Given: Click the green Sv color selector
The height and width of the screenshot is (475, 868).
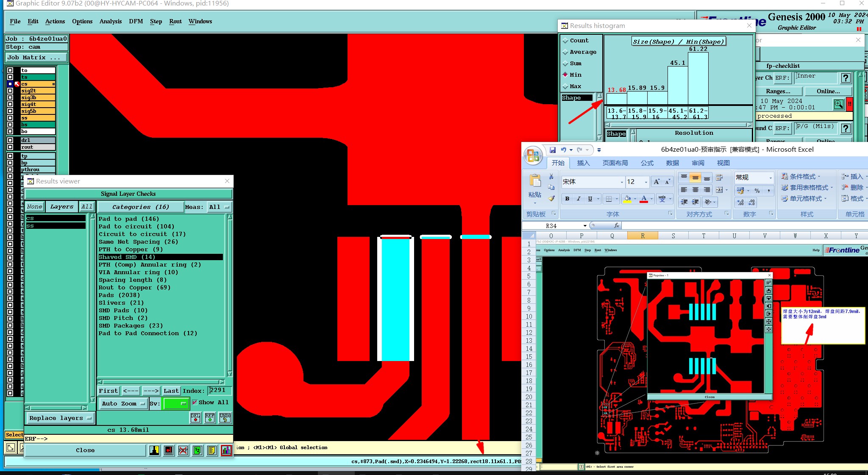Looking at the screenshot, I should pos(175,404).
